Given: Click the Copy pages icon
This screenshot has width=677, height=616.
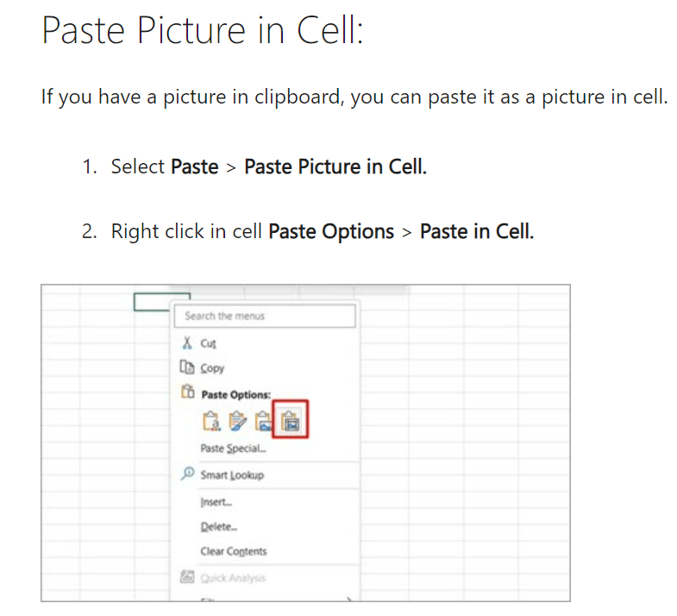Looking at the screenshot, I should click(186, 368).
